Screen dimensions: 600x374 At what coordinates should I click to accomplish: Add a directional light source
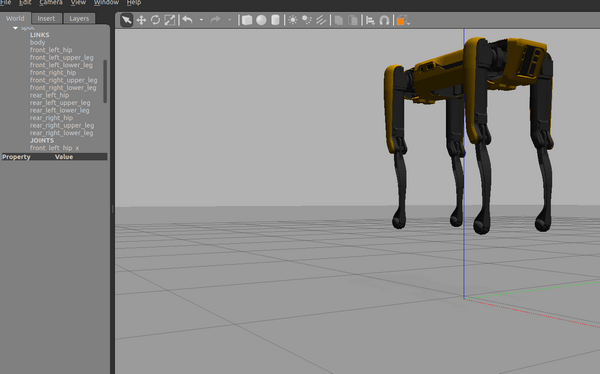point(321,20)
